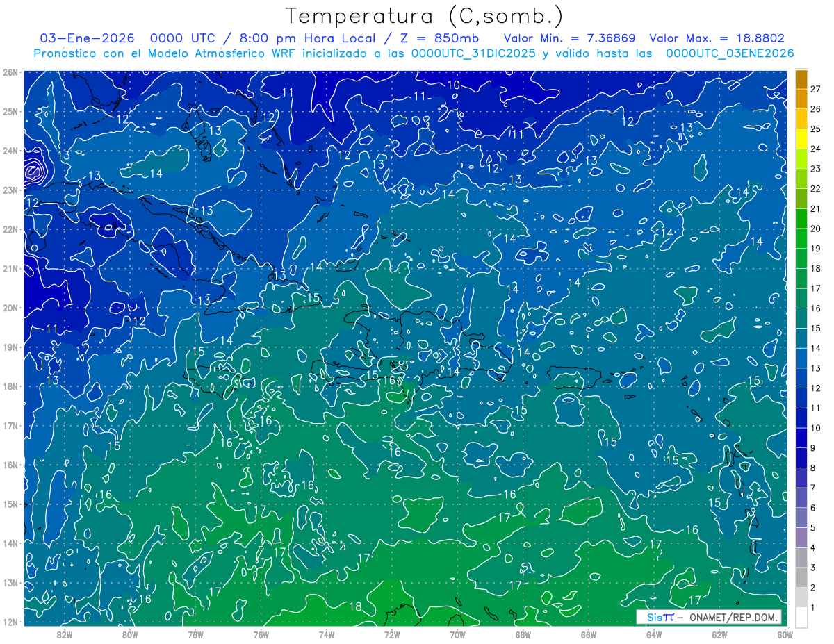Click the white colorbar segment below 1

tap(801, 617)
